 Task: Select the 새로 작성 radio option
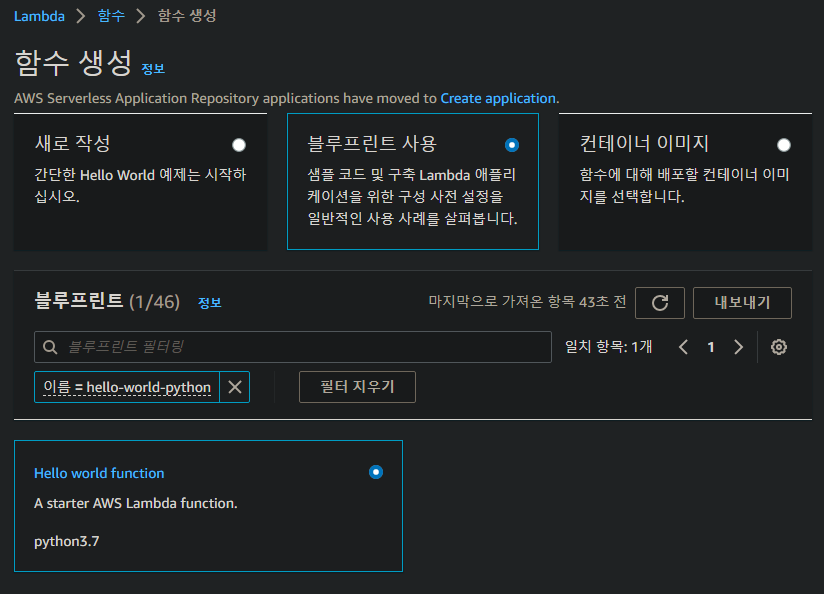point(239,145)
